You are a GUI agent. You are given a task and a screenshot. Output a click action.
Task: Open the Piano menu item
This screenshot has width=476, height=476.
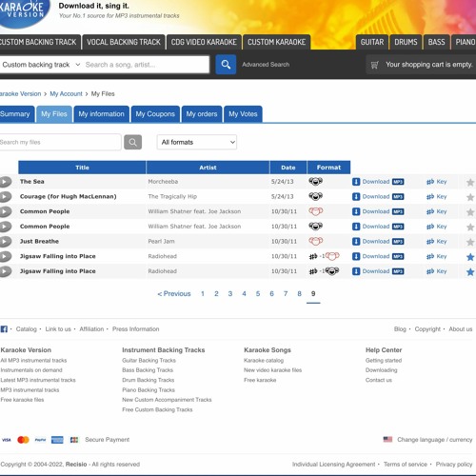pos(465,42)
